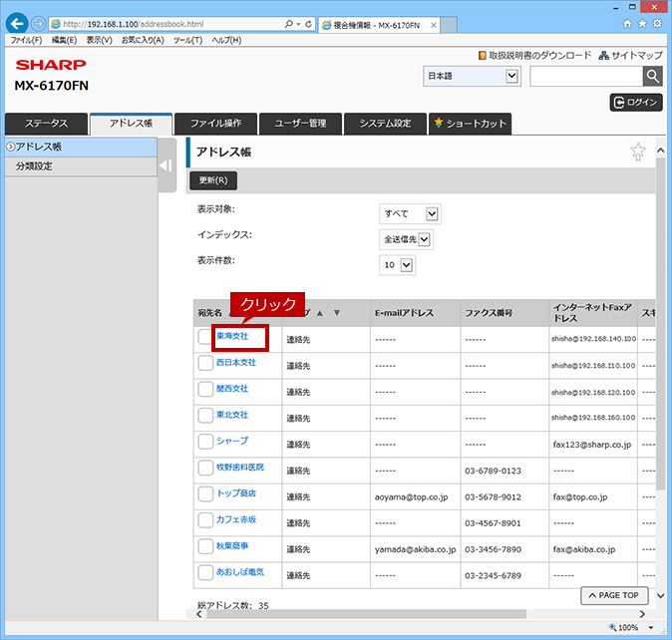Screen dimensions: 672x640
Task: Switch to the ステータス tab
Action: (46, 124)
